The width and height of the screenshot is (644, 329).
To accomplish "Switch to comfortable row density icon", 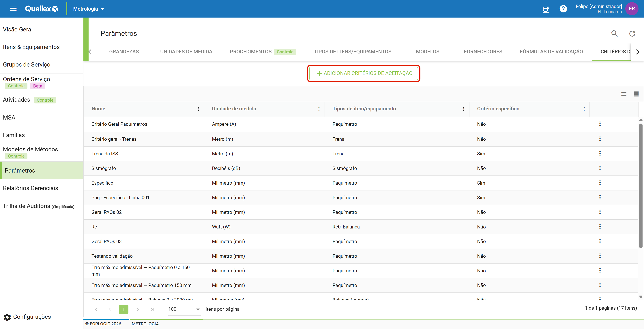I will point(624,94).
